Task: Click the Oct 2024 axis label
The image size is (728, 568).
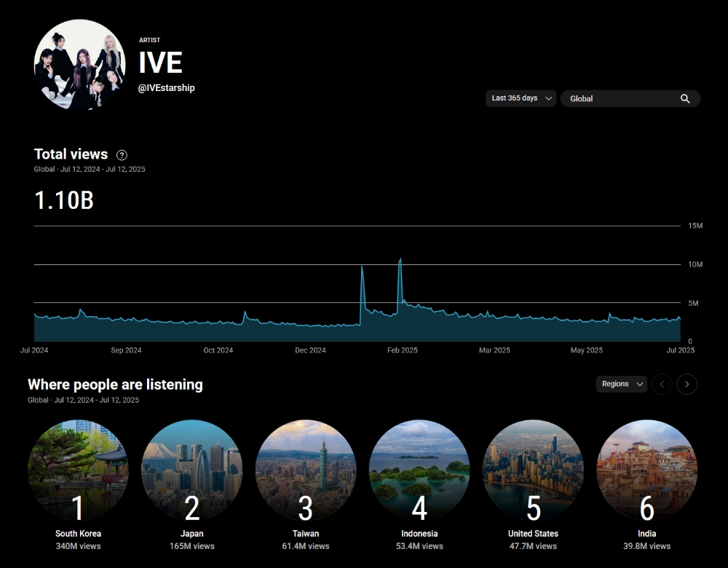Action: (218, 350)
